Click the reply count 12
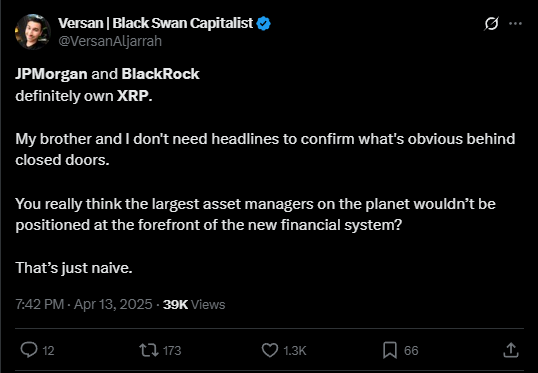This screenshot has height=373, width=538. [x=48, y=351]
